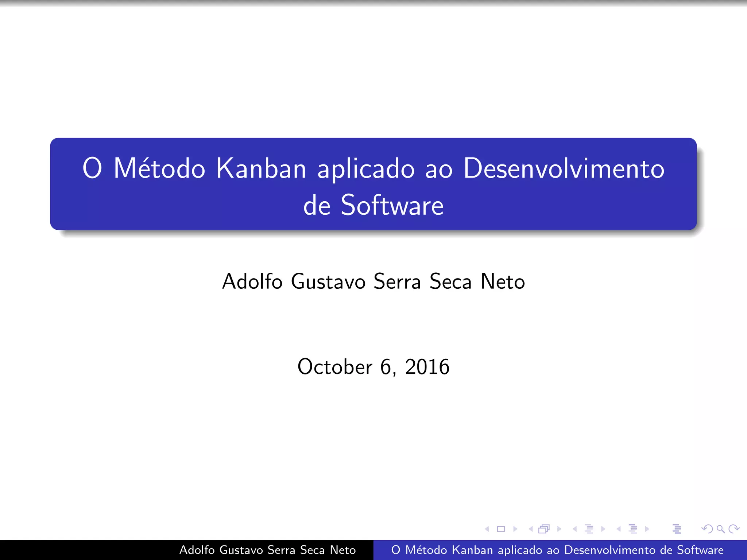Click the section navigation lines icon
This screenshot has height=560, width=747.
pyautogui.click(x=633, y=529)
